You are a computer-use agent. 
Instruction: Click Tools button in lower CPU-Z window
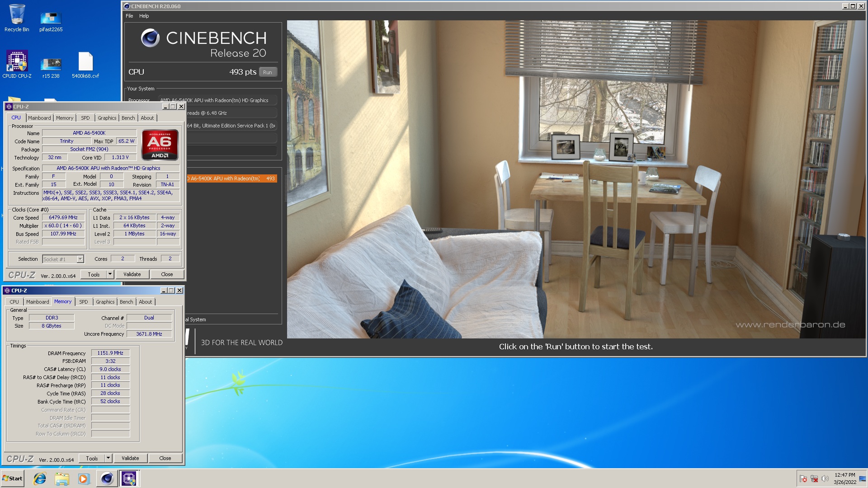coord(92,458)
